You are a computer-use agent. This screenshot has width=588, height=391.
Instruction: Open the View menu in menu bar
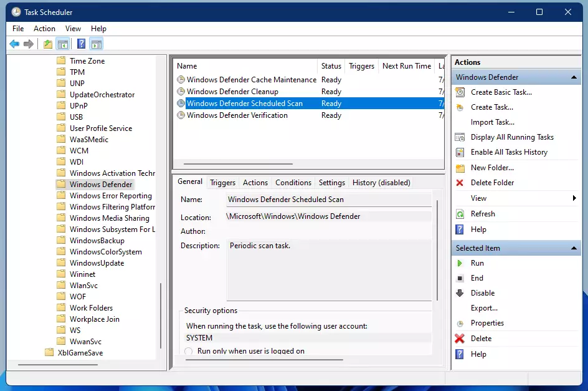point(73,29)
